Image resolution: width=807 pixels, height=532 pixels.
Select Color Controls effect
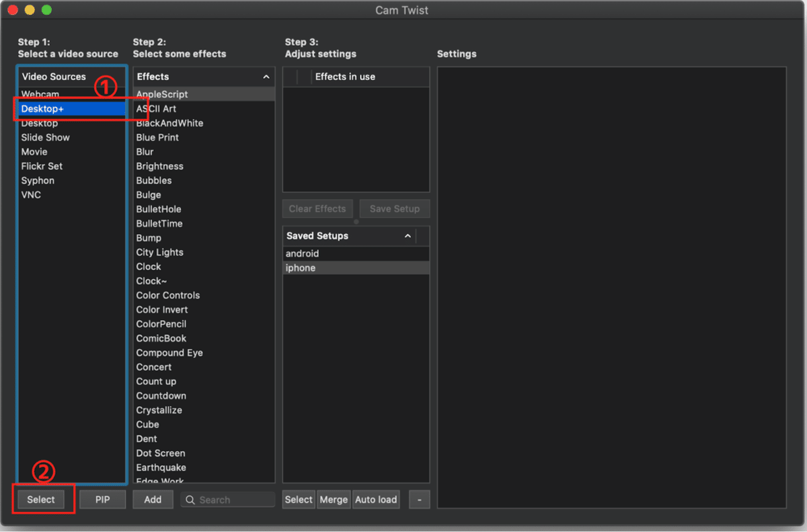[x=204, y=295]
